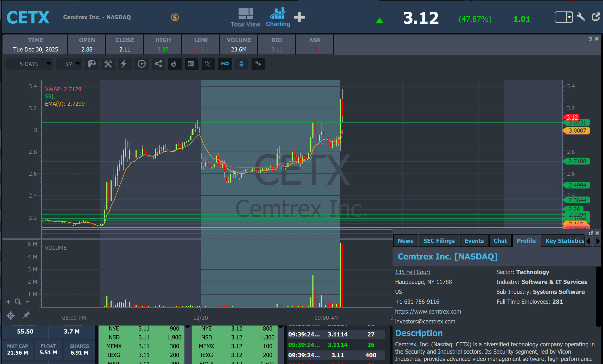Click the plus icon next to Charting

tap(299, 17)
